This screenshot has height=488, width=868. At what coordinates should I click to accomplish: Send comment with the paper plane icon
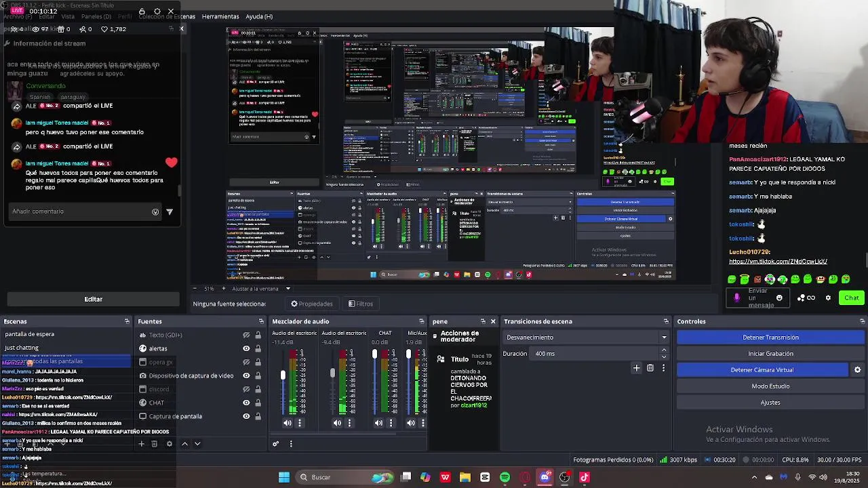point(170,211)
